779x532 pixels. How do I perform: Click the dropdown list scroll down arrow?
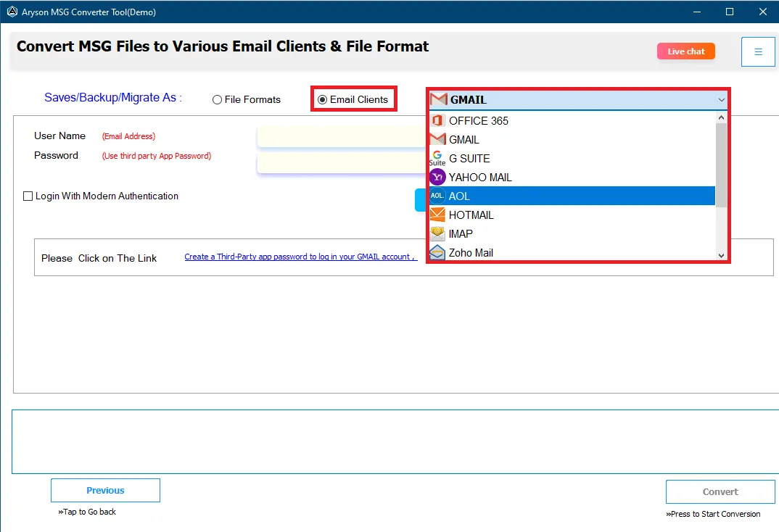tap(722, 255)
